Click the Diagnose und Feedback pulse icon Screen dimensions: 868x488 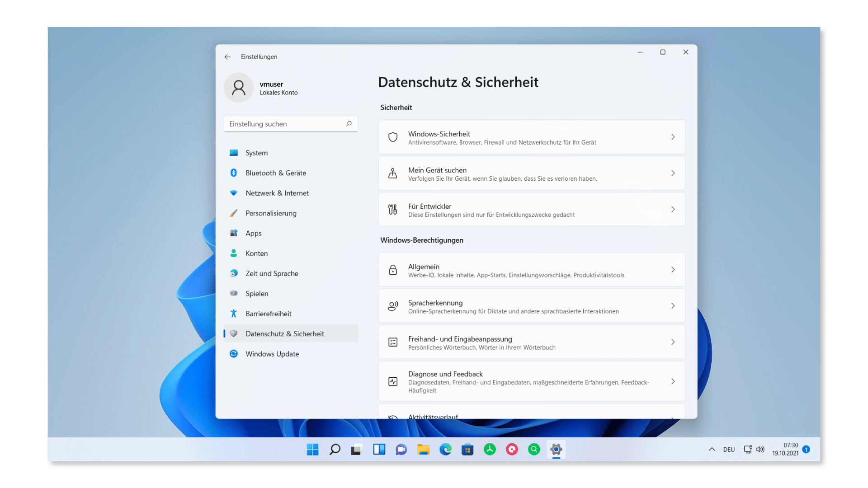point(393,382)
